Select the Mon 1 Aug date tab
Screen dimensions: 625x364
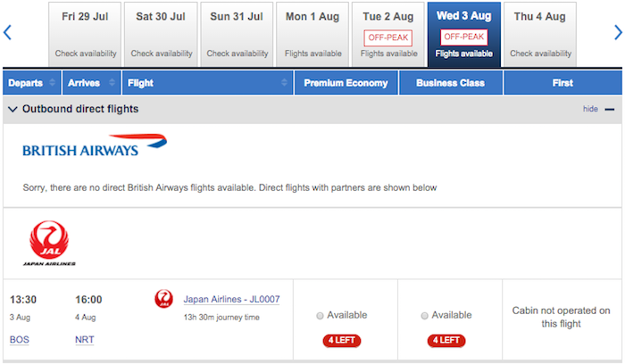pos(312,35)
